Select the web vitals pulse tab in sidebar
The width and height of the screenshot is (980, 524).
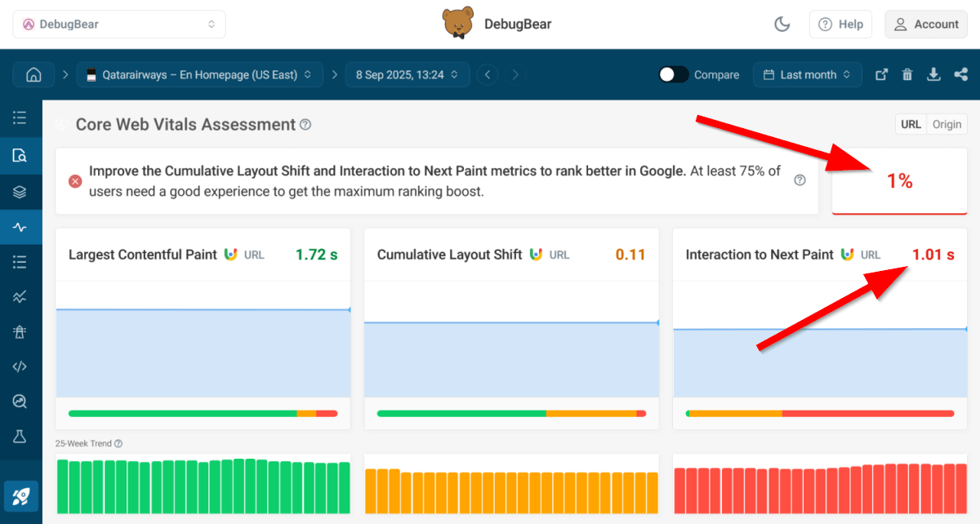coord(20,227)
